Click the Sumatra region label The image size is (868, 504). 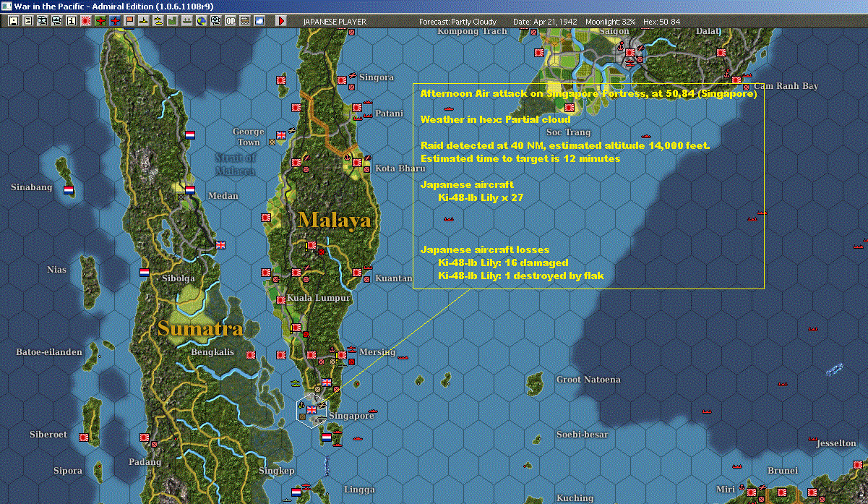(x=200, y=329)
